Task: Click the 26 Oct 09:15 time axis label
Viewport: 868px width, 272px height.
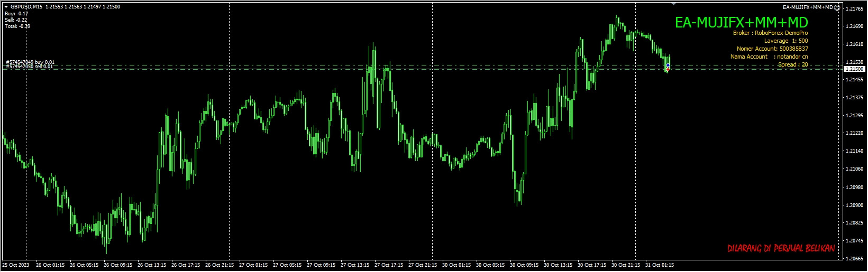Action: click(118, 265)
